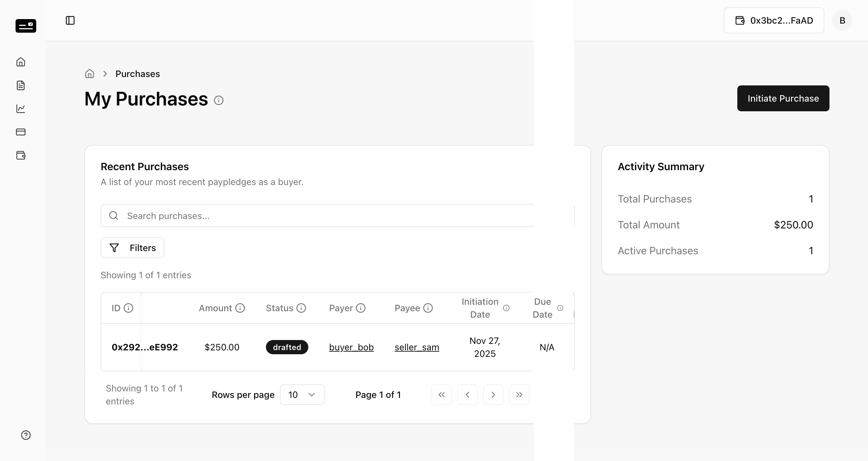
Task: Click purchase ID 0x292...eE992
Action: click(x=145, y=347)
